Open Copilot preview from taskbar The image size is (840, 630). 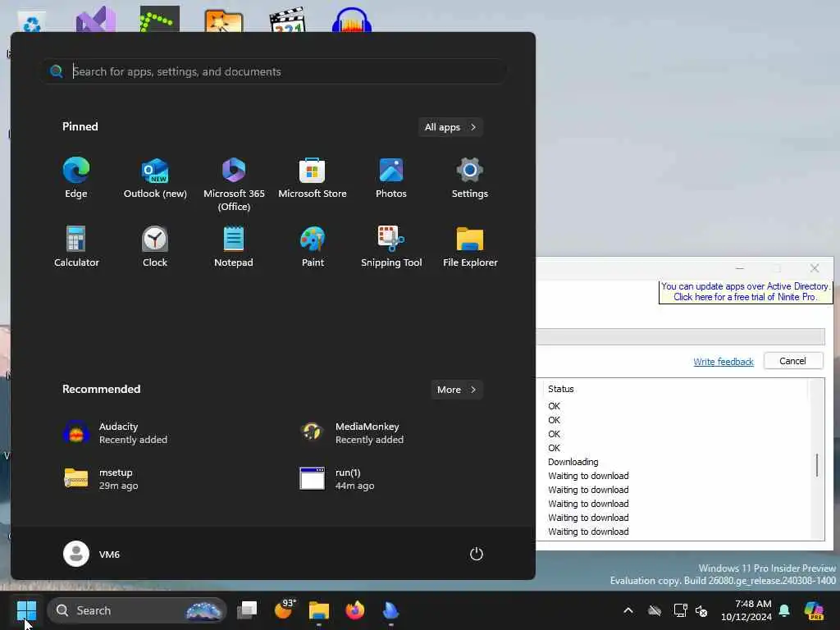[814, 610]
